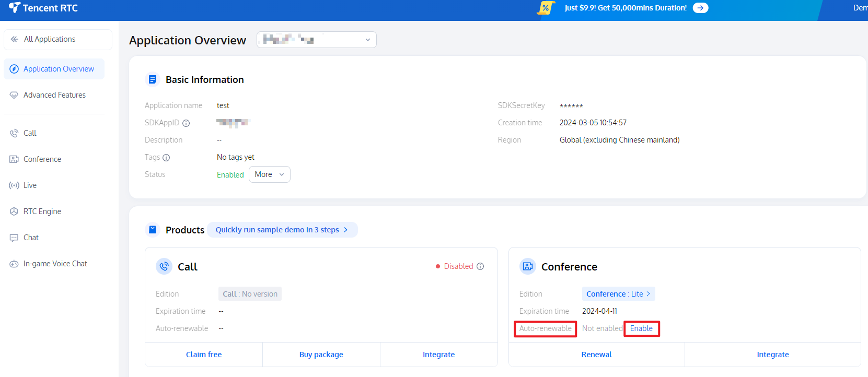Click the Live broadcast icon in sidebar
Screen dimensions: 868x377
(x=14, y=185)
